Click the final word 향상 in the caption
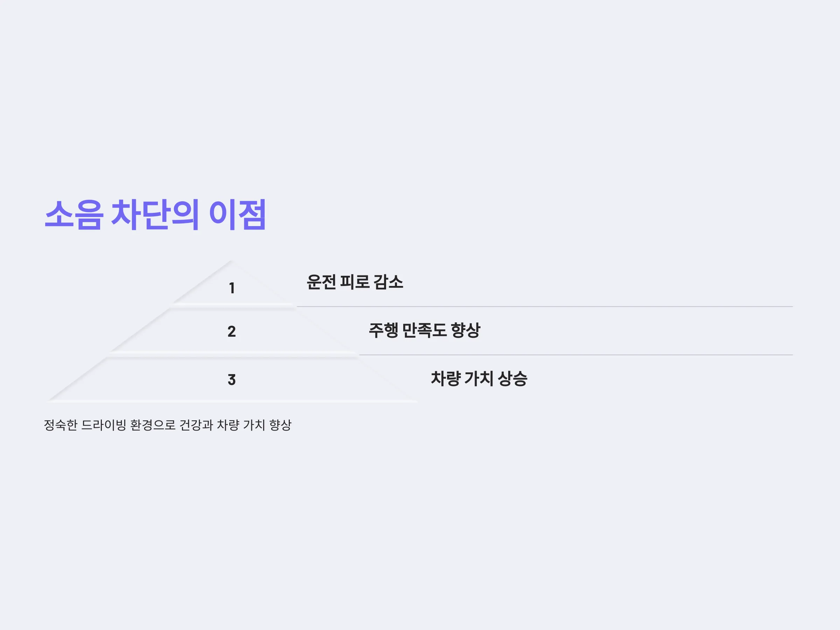 (280, 425)
